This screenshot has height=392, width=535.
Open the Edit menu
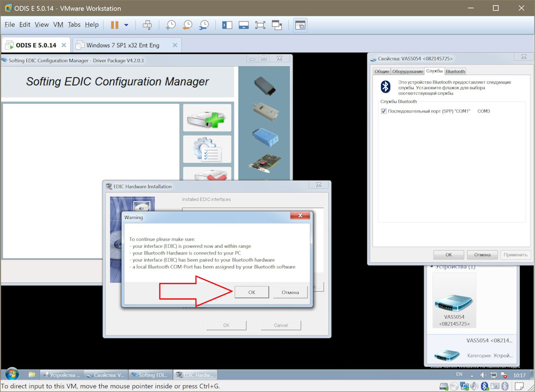(25, 24)
